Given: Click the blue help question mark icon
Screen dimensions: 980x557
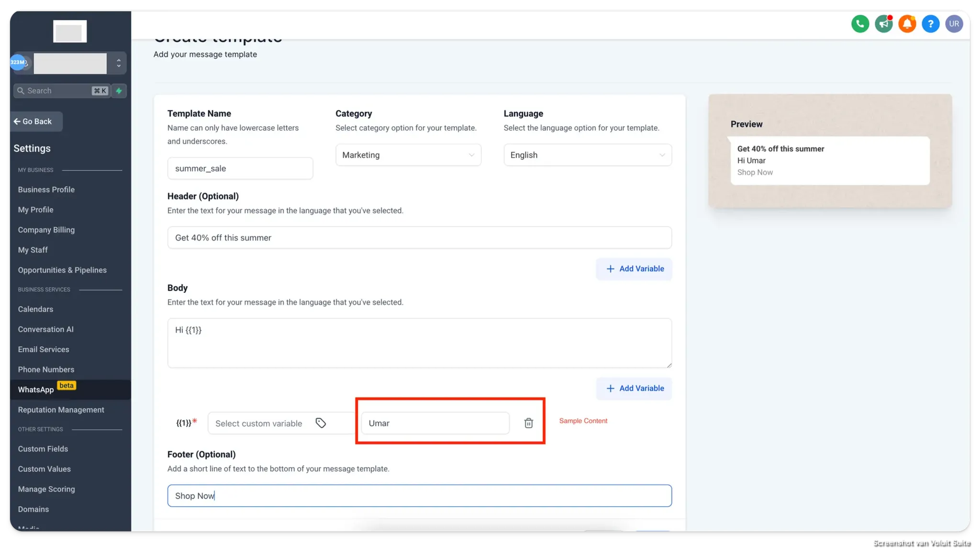Looking at the screenshot, I should [x=930, y=24].
